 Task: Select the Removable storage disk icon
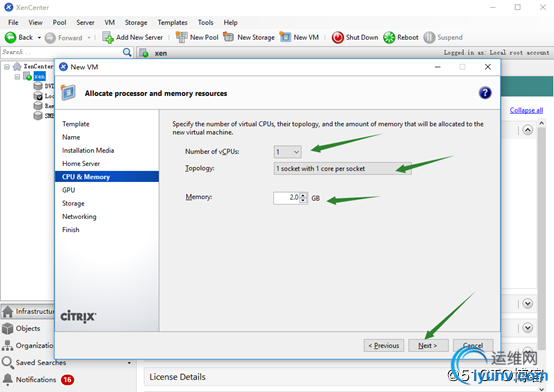point(38,106)
